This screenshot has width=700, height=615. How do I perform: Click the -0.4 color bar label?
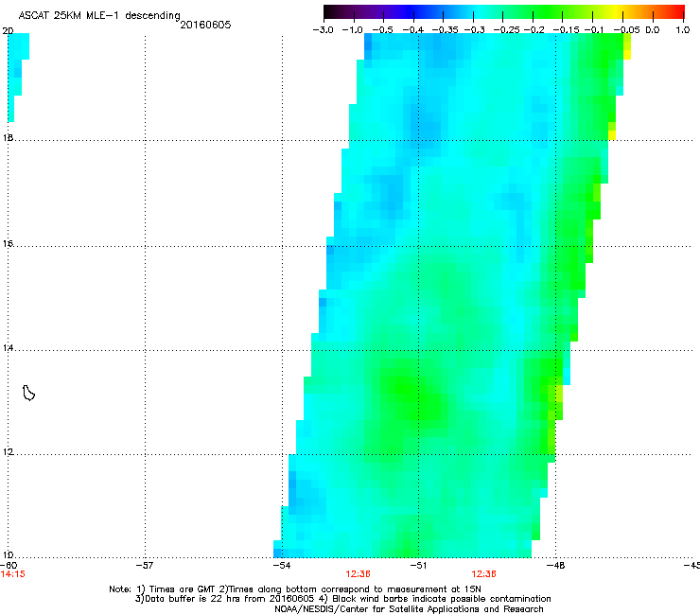[x=413, y=30]
